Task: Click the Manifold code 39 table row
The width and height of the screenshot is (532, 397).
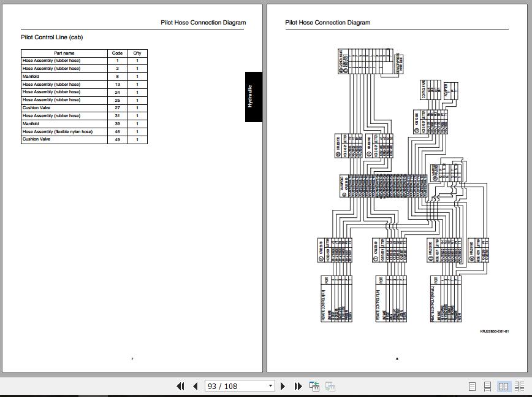Action: 84,123
